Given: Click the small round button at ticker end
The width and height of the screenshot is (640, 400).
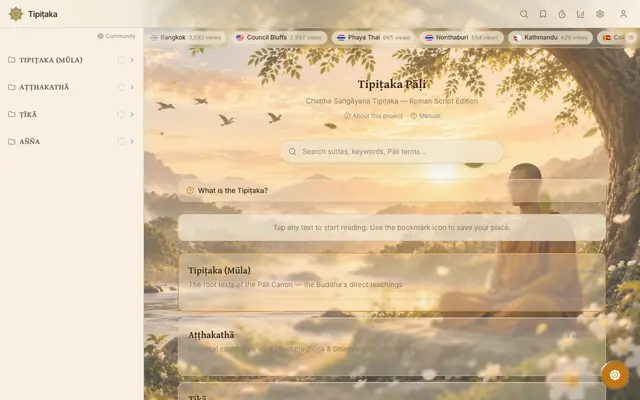Looking at the screenshot, I should tap(631, 38).
